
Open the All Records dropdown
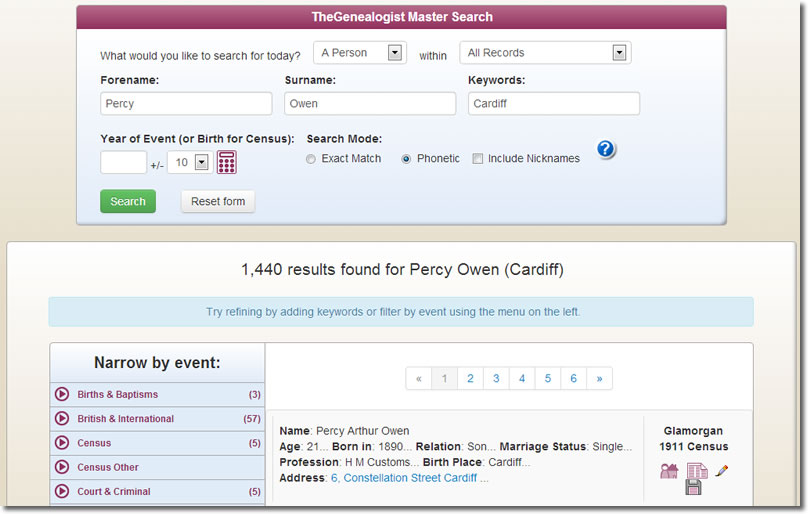click(x=545, y=53)
